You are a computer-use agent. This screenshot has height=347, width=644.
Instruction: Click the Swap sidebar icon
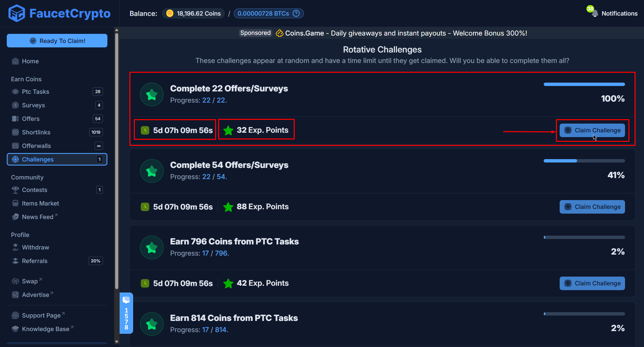click(15, 281)
